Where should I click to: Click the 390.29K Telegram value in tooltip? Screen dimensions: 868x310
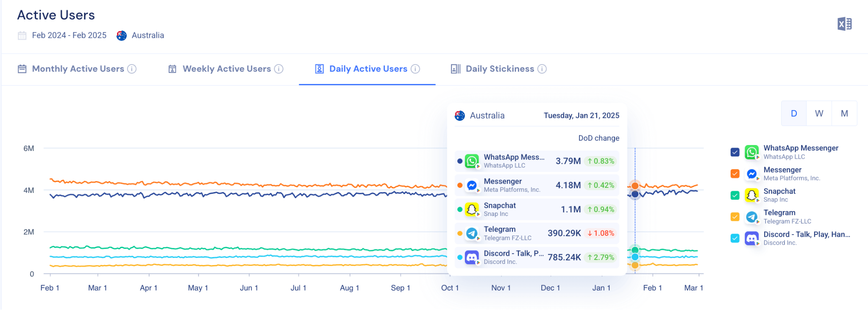[564, 233]
